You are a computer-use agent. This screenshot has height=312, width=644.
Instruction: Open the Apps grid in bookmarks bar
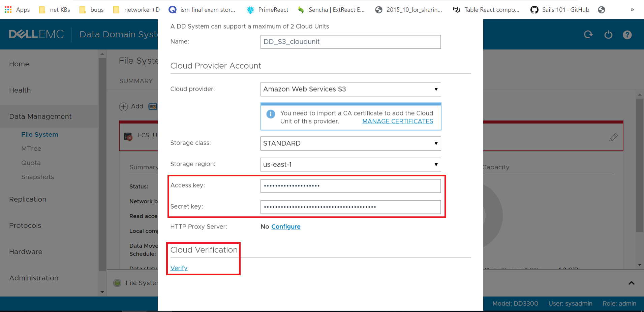[x=17, y=10]
